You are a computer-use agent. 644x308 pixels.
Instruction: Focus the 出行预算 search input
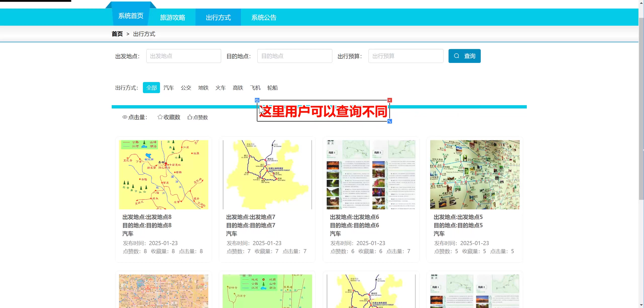tap(406, 56)
